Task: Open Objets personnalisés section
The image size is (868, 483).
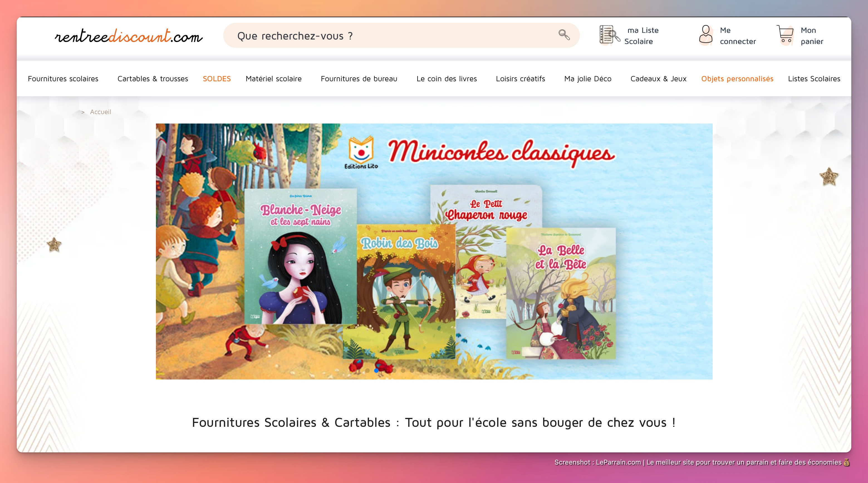Action: pos(737,79)
